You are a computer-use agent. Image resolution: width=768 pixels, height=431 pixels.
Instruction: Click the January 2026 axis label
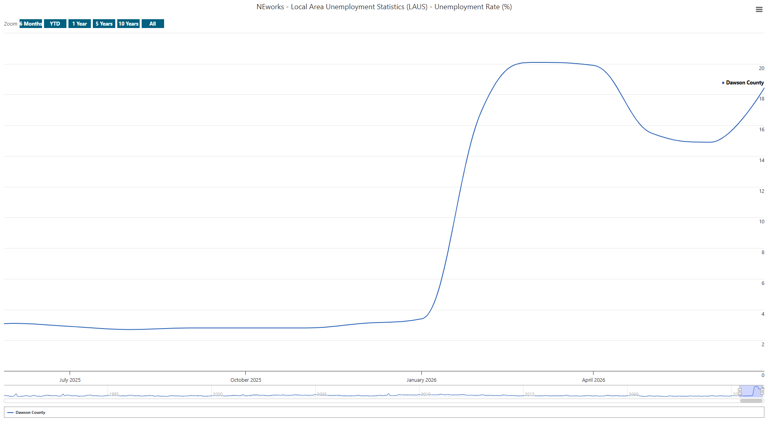pyautogui.click(x=421, y=380)
